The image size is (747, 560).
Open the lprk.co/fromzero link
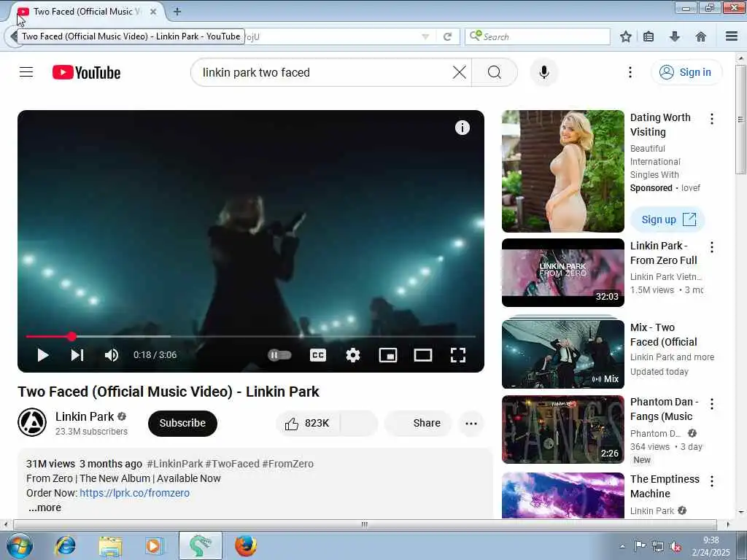pos(134,493)
